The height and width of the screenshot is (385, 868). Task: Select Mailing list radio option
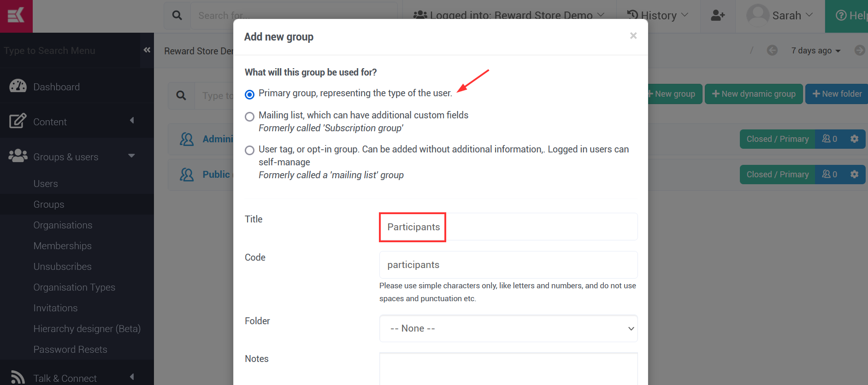coord(249,117)
